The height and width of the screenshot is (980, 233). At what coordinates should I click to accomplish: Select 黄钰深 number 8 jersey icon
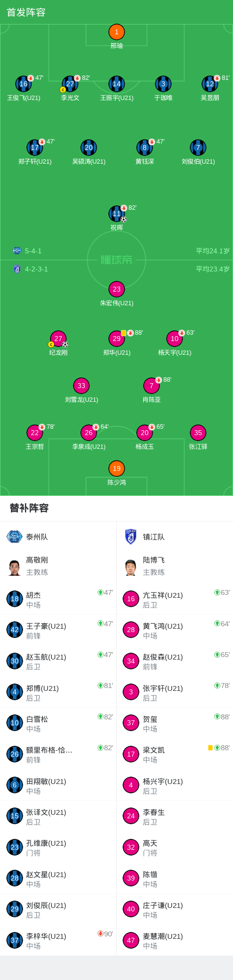point(145,148)
